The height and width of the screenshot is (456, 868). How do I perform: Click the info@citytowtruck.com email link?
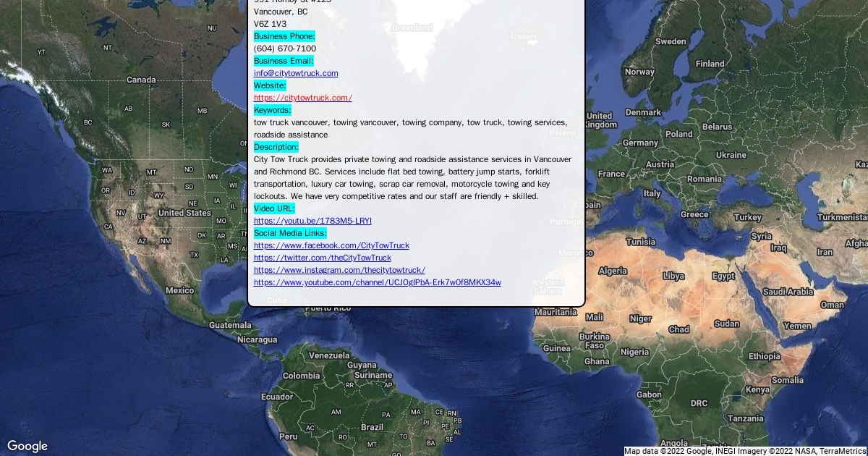296,73
